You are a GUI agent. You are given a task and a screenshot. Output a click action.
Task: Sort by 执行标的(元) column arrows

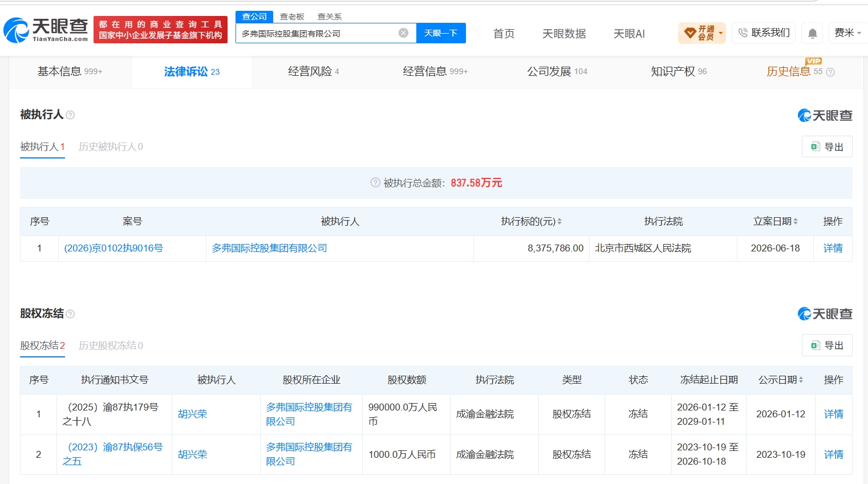[559, 221]
